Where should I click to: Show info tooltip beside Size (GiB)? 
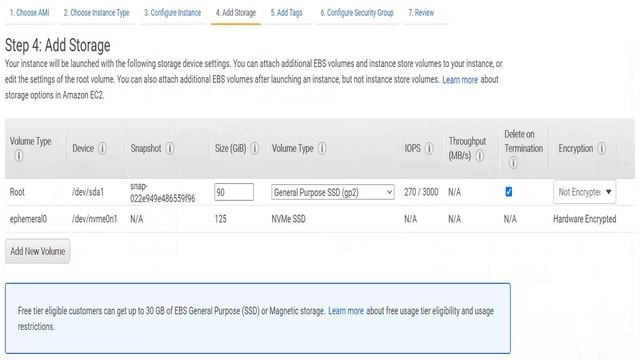click(254, 148)
